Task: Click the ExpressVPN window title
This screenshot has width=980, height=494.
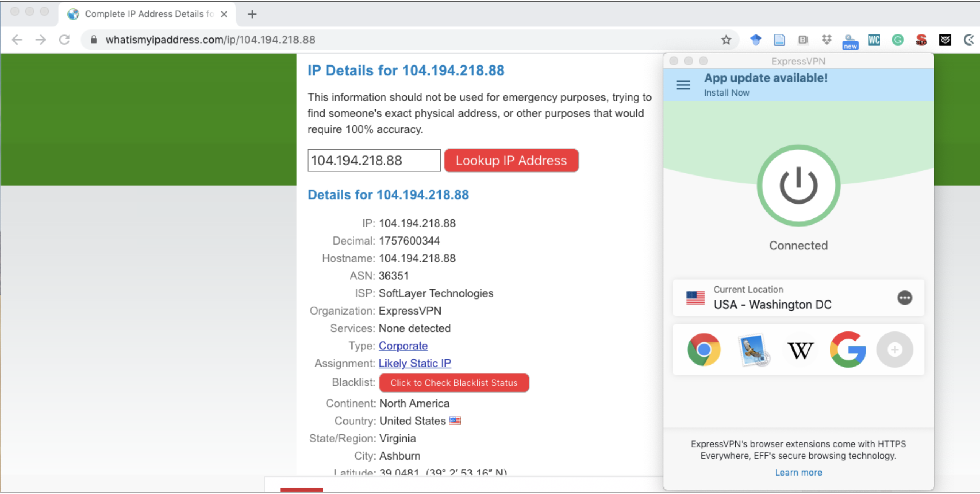Action: click(798, 61)
